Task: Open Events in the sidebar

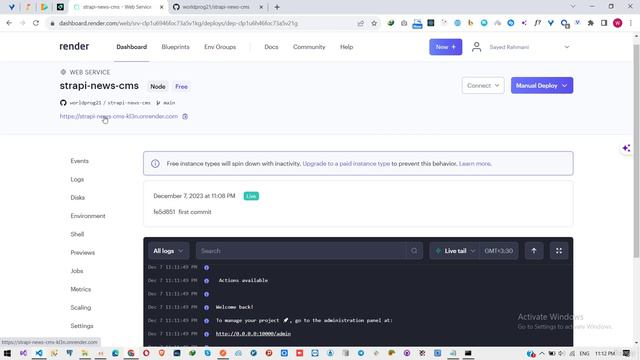Action: coord(80,161)
